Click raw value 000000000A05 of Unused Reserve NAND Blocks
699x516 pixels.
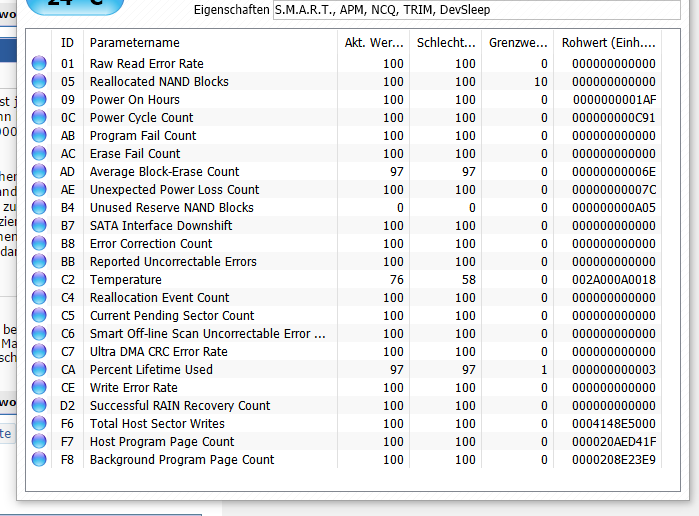pos(614,207)
